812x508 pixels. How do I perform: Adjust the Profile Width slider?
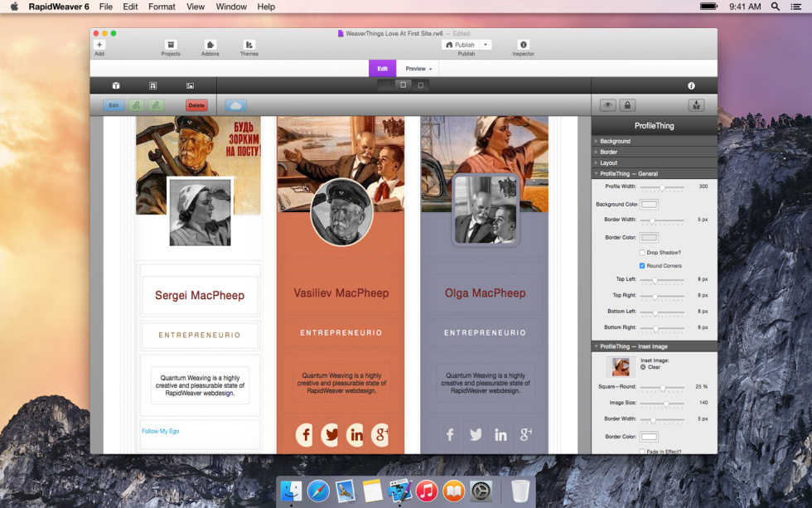[x=662, y=187]
